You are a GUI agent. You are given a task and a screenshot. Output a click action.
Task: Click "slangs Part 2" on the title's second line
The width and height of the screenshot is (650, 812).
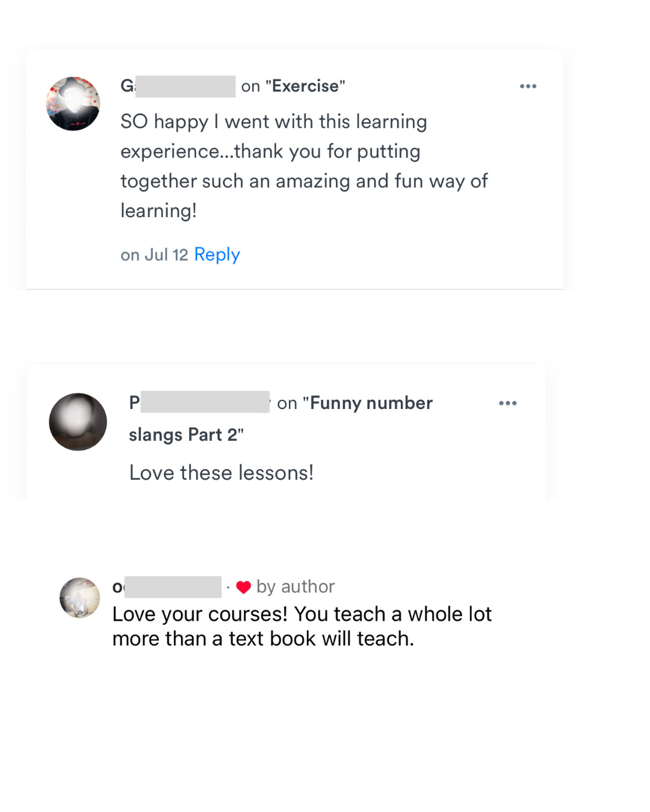pyautogui.click(x=186, y=434)
